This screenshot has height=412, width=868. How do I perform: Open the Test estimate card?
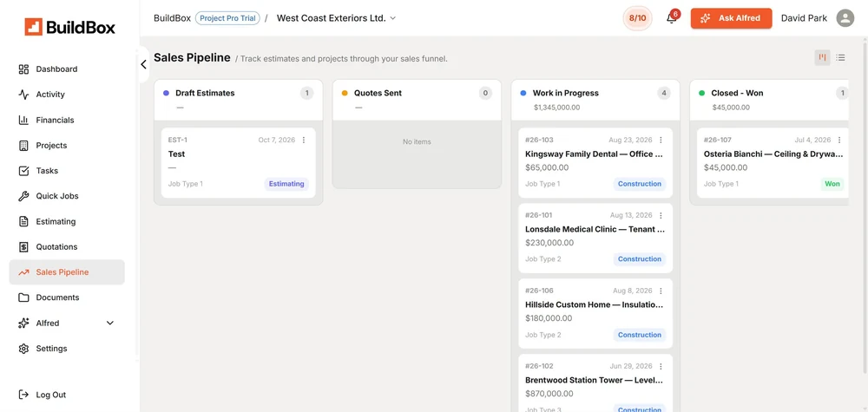(x=238, y=162)
